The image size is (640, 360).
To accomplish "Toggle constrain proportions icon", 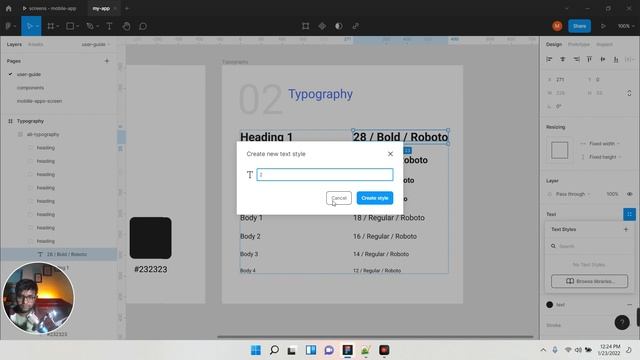I will (x=629, y=93).
